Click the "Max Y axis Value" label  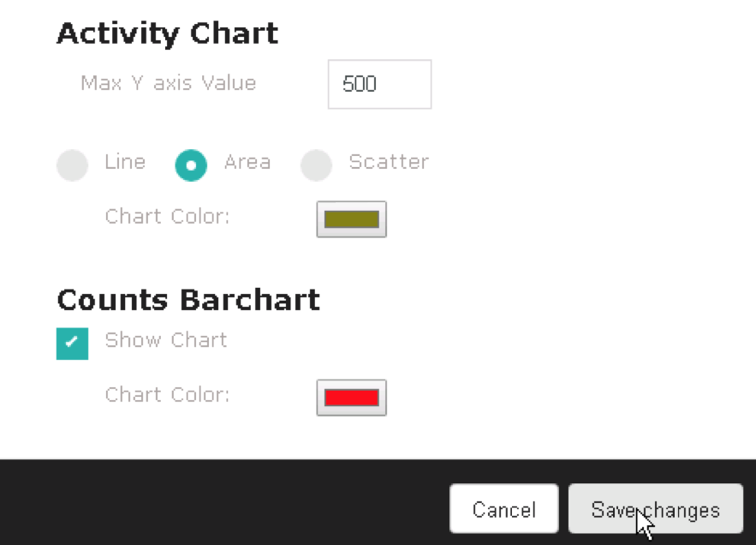coord(168,83)
